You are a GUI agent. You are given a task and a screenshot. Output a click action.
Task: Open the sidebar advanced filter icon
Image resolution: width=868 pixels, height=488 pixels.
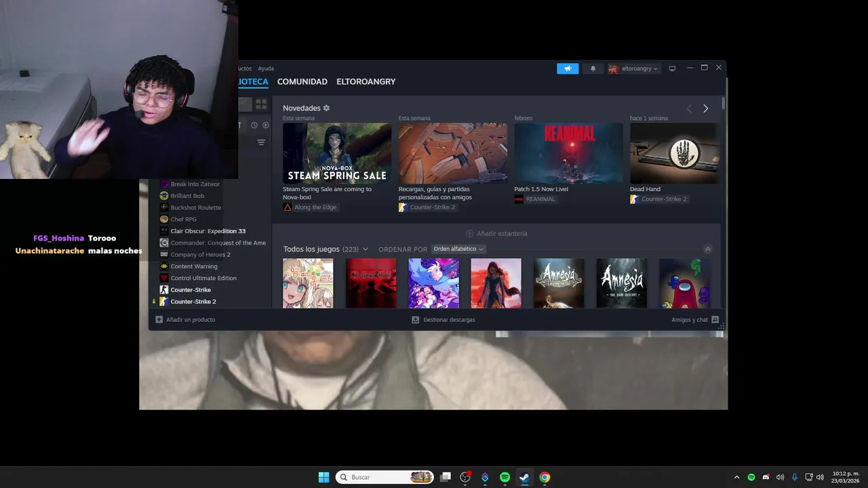coord(261,142)
